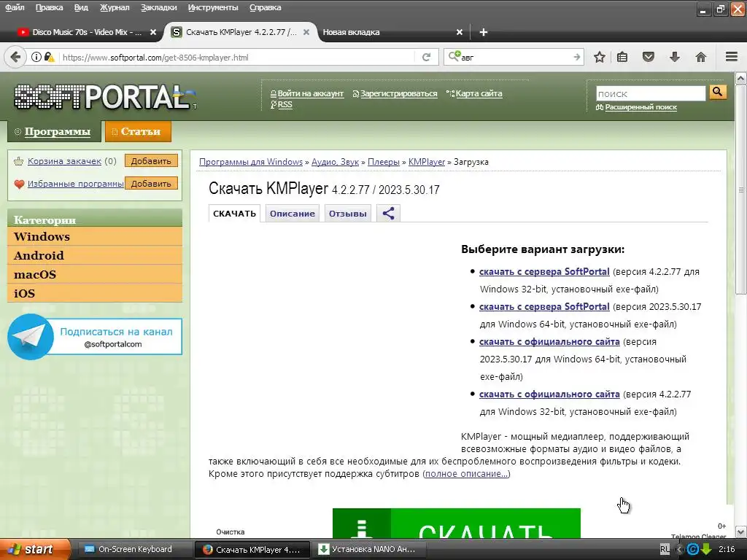The height and width of the screenshot is (560, 747).
Task: Click Добавить next to Избранные программы
Action: (151, 183)
